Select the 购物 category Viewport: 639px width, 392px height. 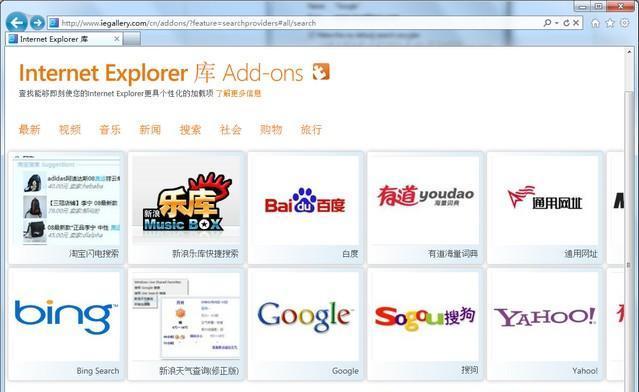[x=271, y=130]
